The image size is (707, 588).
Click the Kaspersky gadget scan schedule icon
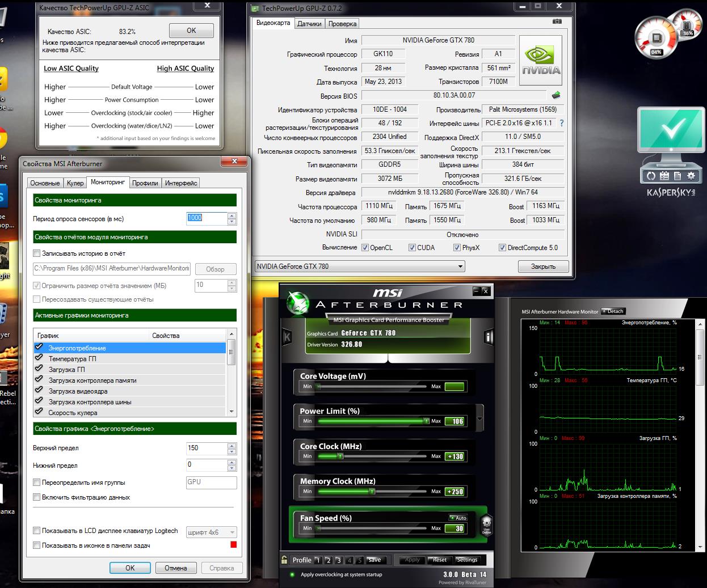663,176
